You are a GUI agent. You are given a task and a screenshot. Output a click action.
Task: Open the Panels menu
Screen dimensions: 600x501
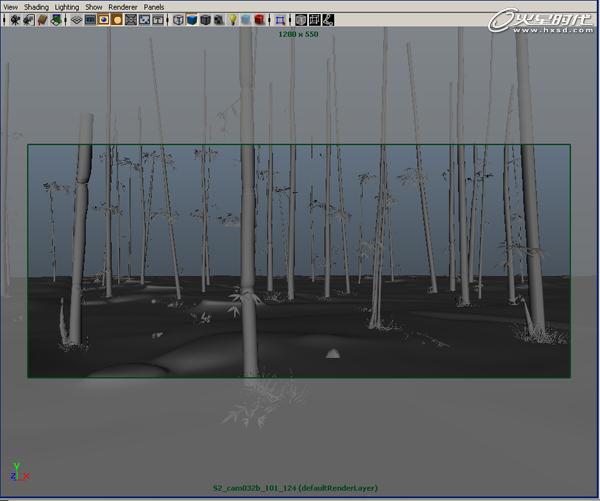point(153,7)
